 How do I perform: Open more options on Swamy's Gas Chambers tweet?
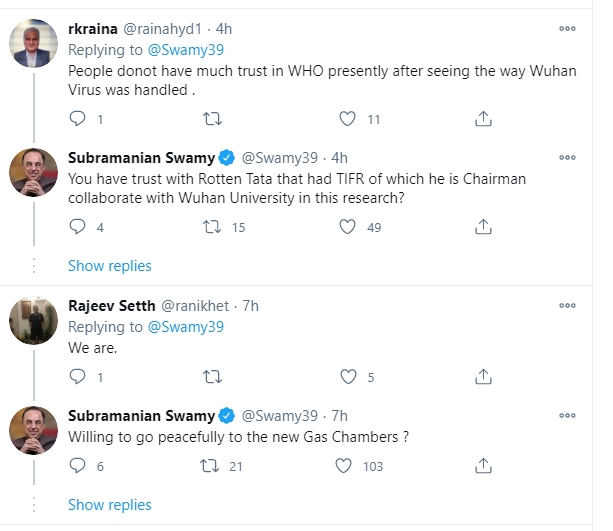(567, 415)
